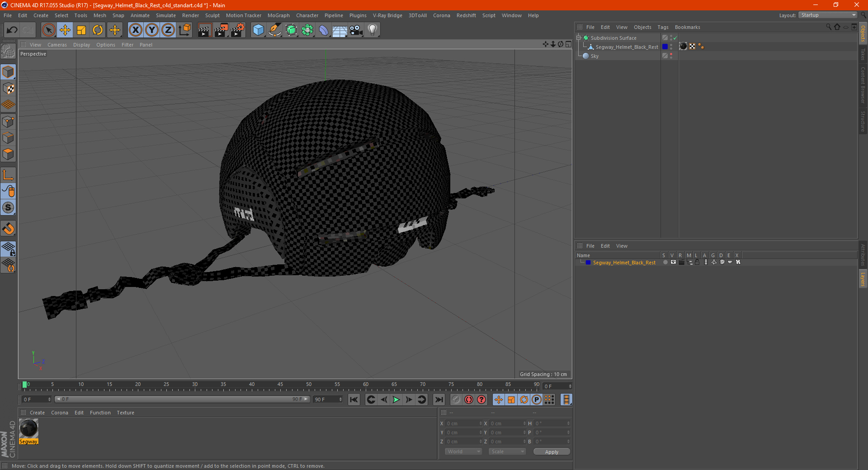This screenshot has width=868, height=470.
Task: Switch to Polygons mode
Action: tap(8, 154)
